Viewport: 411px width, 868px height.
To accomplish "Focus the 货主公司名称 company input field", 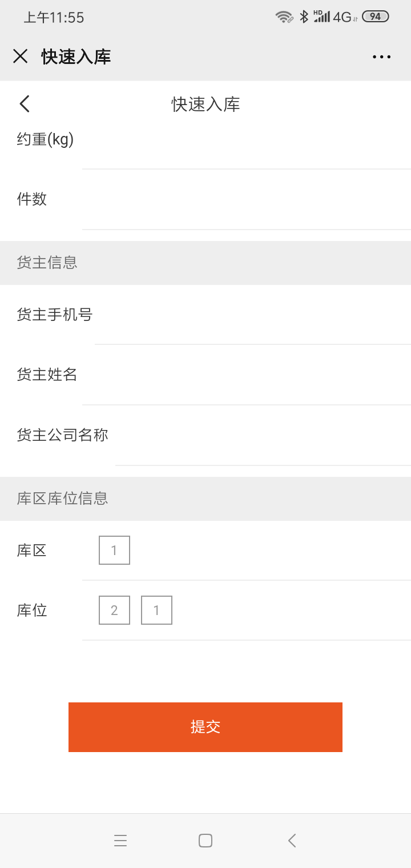I will tap(263, 435).
